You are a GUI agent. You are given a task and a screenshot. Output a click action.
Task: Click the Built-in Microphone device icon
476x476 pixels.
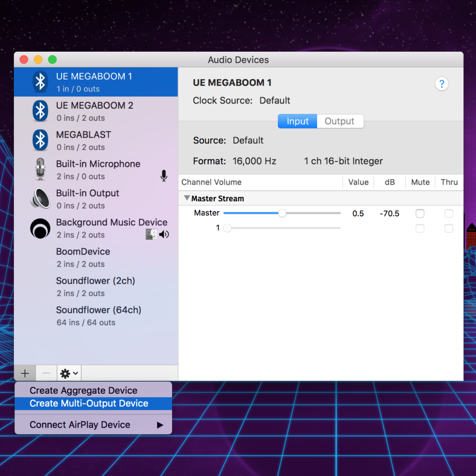(x=40, y=169)
